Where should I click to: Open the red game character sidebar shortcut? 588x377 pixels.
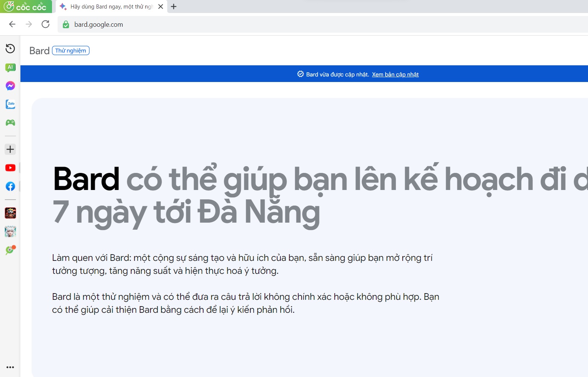[x=10, y=213]
